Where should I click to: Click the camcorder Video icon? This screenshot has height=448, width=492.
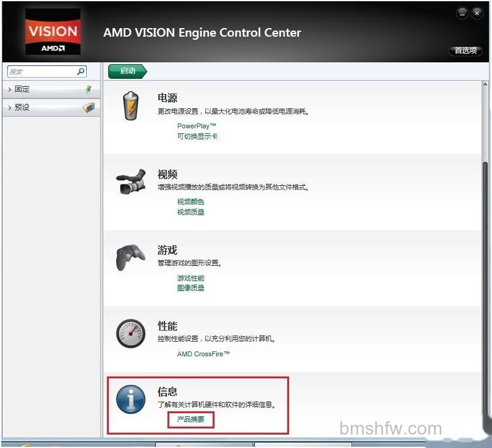[131, 182]
